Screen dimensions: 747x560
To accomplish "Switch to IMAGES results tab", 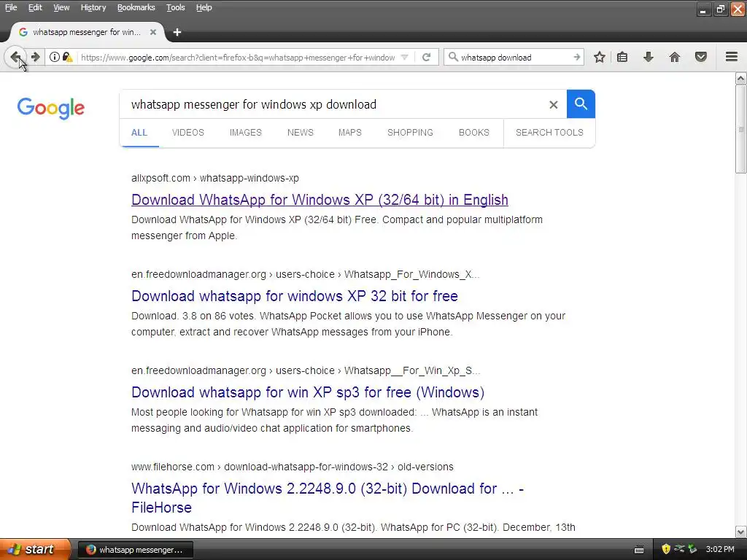I will tap(245, 133).
